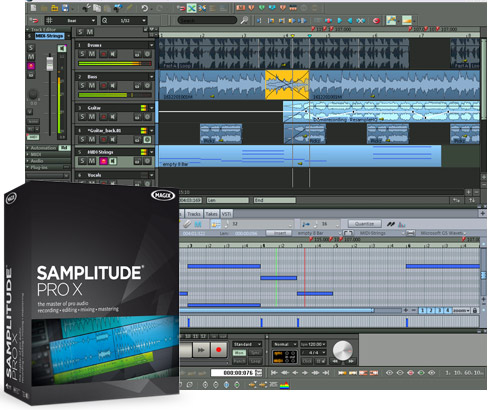
Task: Click the yellow crossfade region on Bass track
Action: click(x=287, y=85)
